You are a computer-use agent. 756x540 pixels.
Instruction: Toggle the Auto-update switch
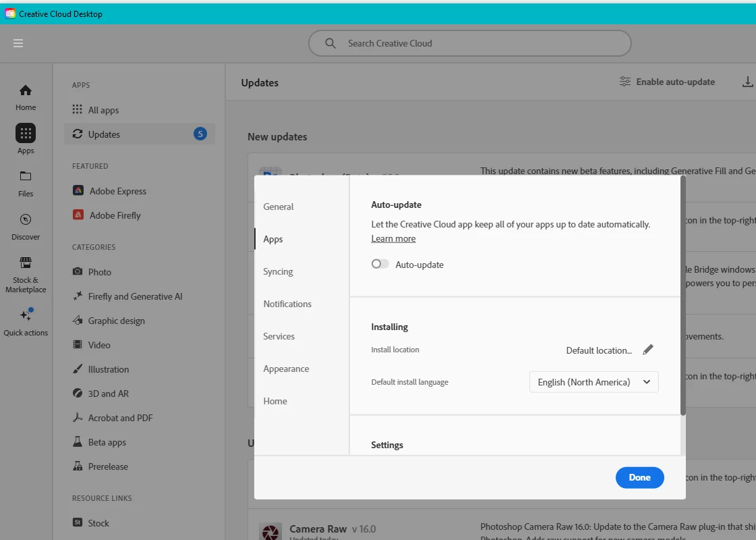tap(380, 264)
